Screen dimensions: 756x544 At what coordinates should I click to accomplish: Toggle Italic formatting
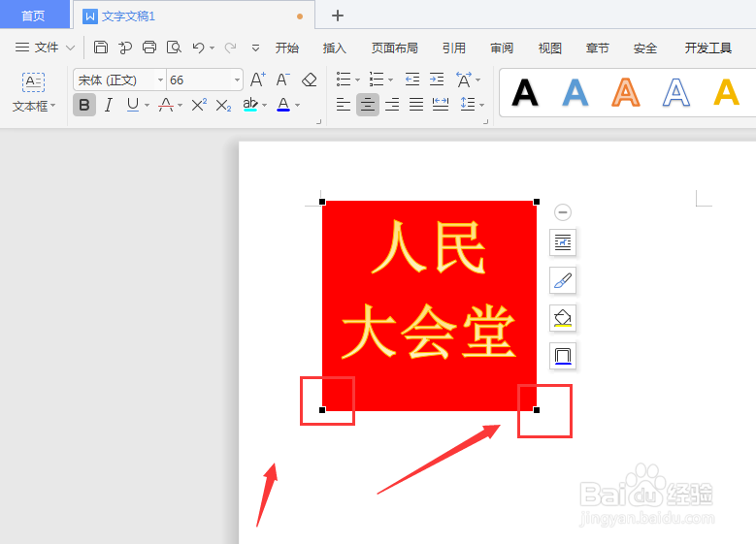[109, 105]
